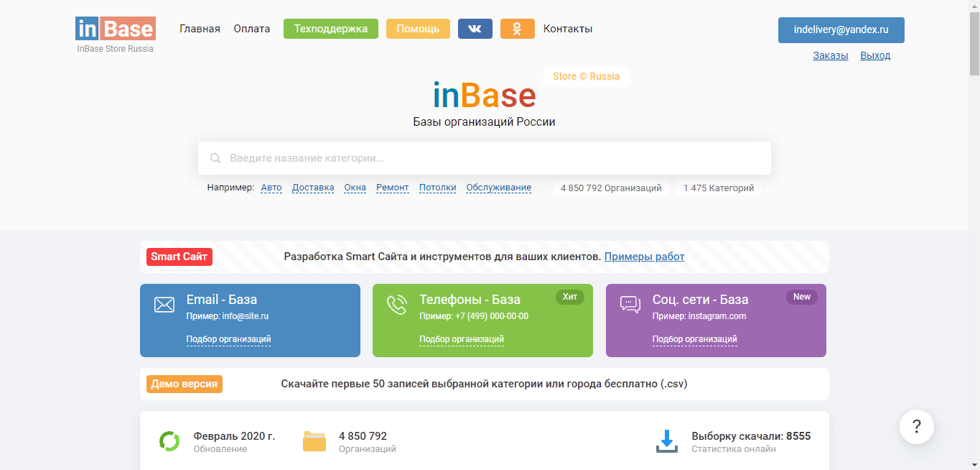Viewport: 980px width, 470px height.
Task: Open the question mark help bubble
Action: coord(917,427)
